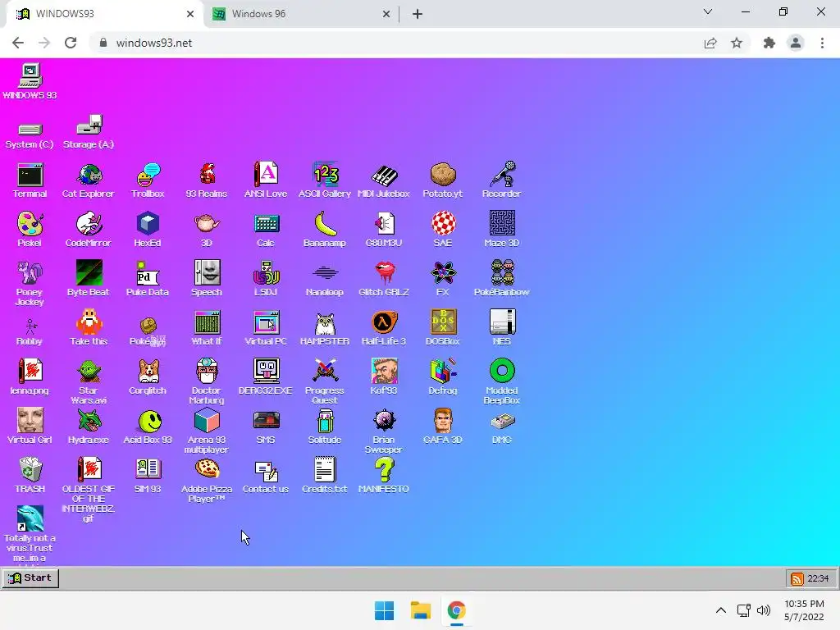Open Contact us icon
This screenshot has height=630, width=840.
(266, 476)
